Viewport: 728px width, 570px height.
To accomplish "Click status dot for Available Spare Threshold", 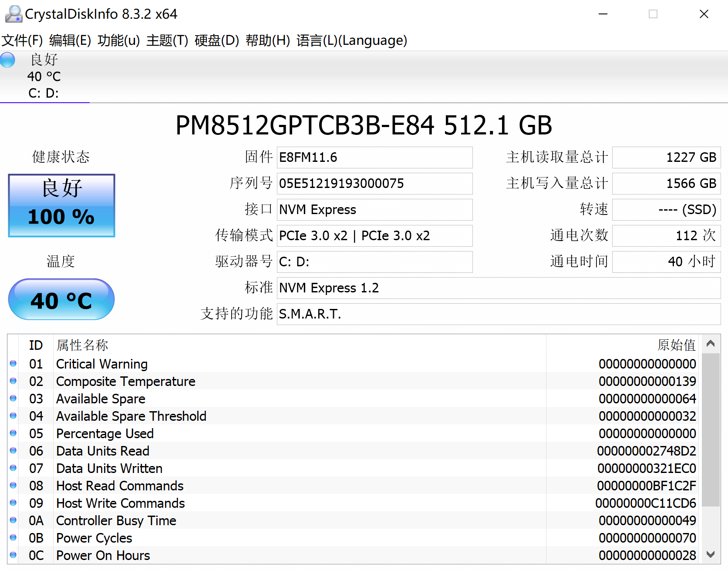I will pos(13,416).
